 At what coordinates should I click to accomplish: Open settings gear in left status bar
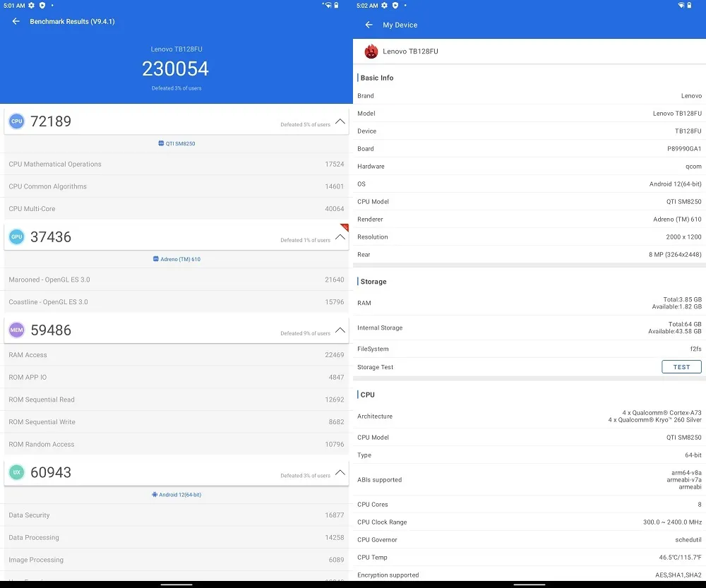pos(32,5)
